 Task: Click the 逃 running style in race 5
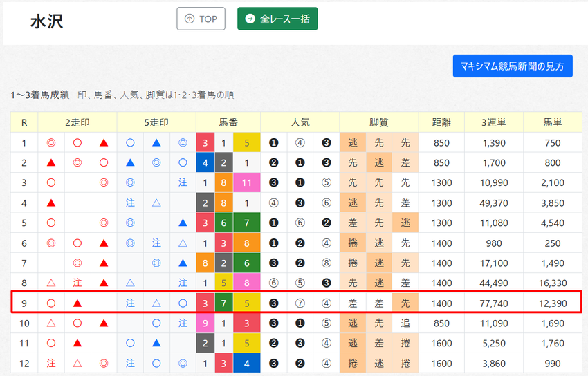point(405,223)
